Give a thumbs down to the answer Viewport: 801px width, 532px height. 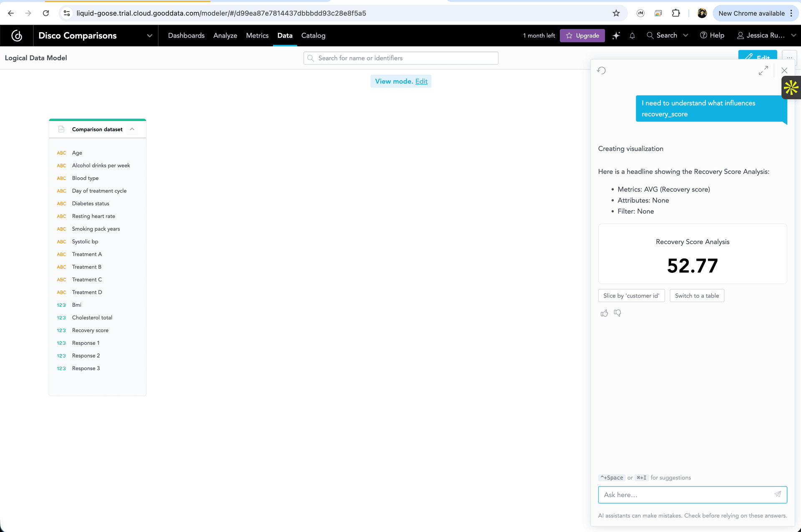(x=617, y=313)
